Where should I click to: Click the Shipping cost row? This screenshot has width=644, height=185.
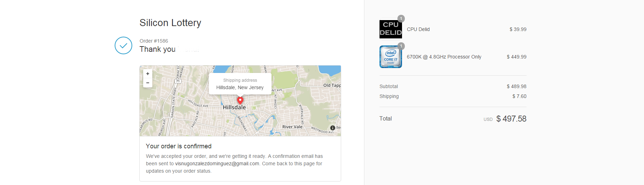[453, 96]
